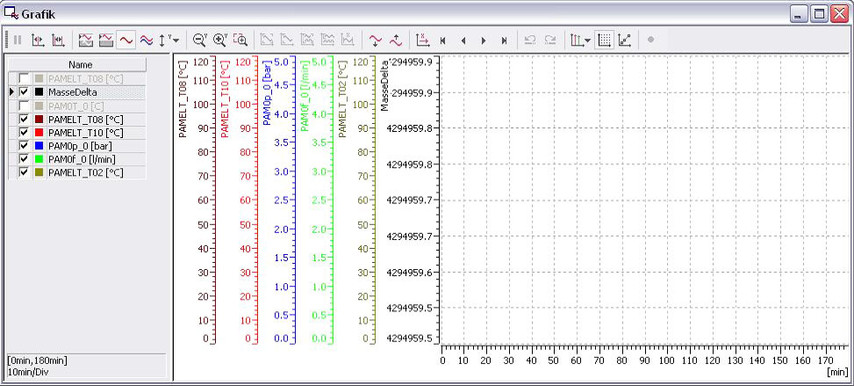Select the filled stacked curves display icon
Viewport: 854px width, 386px height.
(106, 40)
